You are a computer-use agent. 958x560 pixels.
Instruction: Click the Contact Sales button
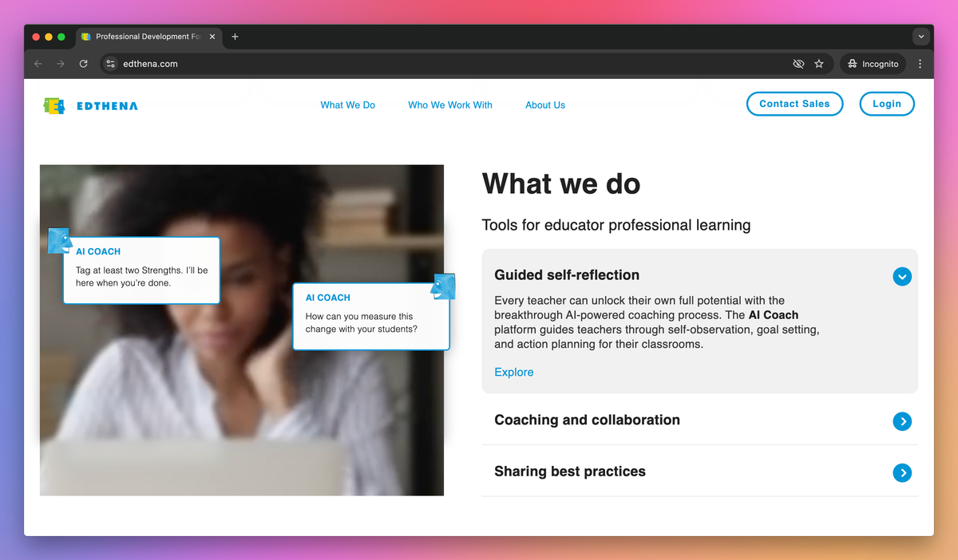pyautogui.click(x=794, y=104)
